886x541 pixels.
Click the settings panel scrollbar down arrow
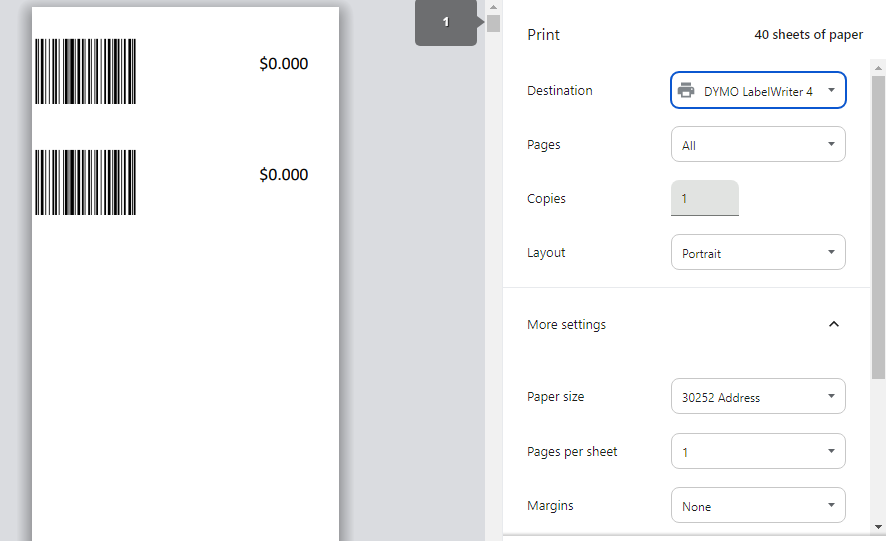pos(878,527)
